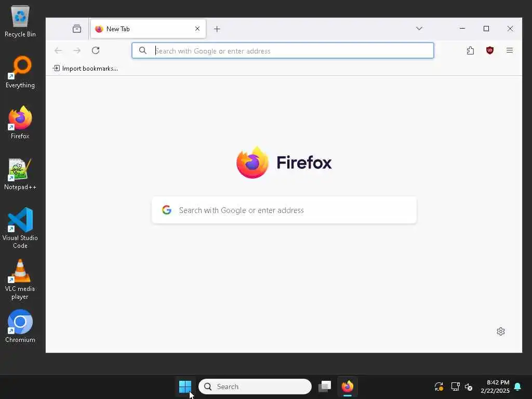Open the Firefox hamburger menu
The width and height of the screenshot is (532, 399).
(x=510, y=50)
